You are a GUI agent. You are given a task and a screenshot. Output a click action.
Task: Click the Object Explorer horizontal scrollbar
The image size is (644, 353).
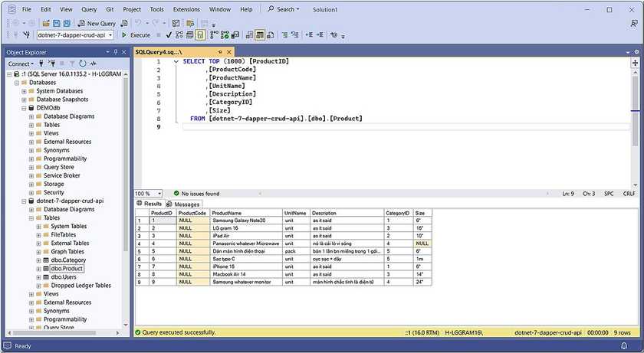point(54,333)
